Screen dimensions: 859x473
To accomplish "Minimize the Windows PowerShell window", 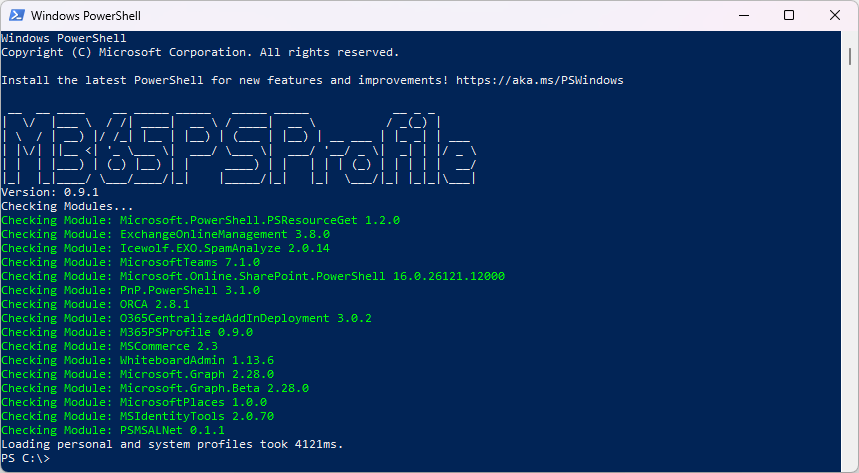I will [743, 15].
